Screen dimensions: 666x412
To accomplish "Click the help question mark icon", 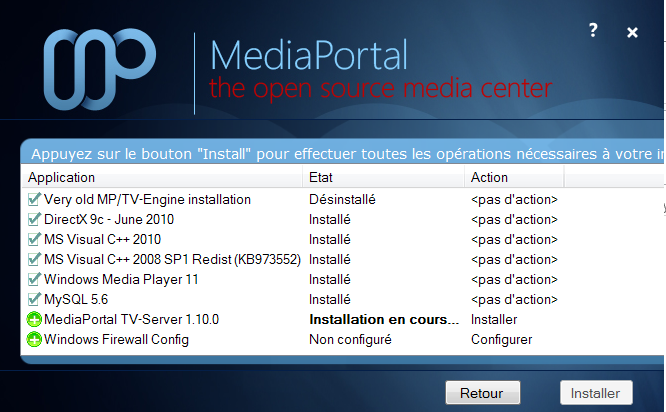I will tap(593, 30).
